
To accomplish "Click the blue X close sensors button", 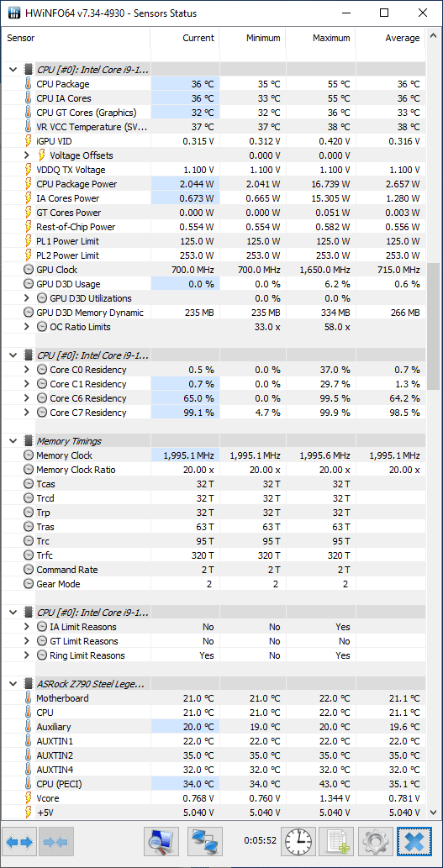I will [x=414, y=842].
